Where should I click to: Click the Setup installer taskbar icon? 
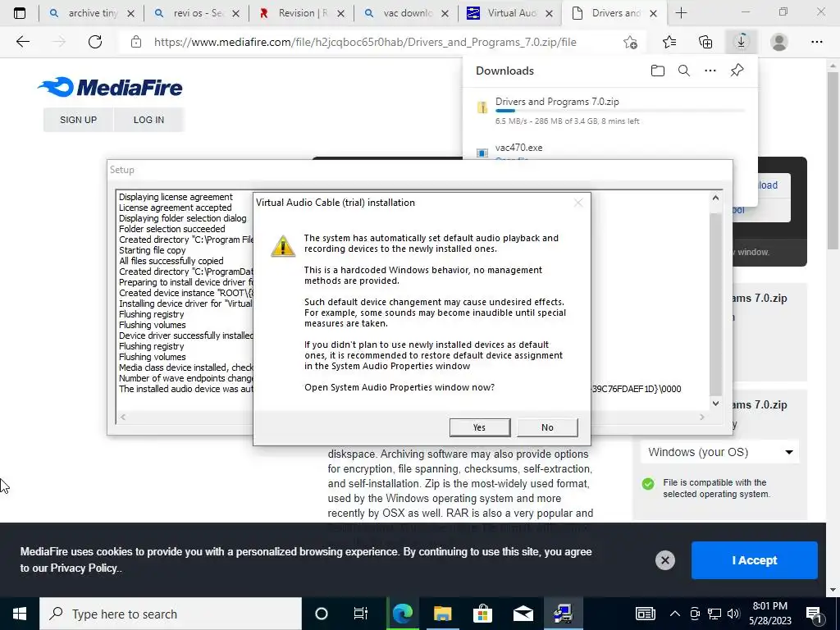(x=563, y=614)
